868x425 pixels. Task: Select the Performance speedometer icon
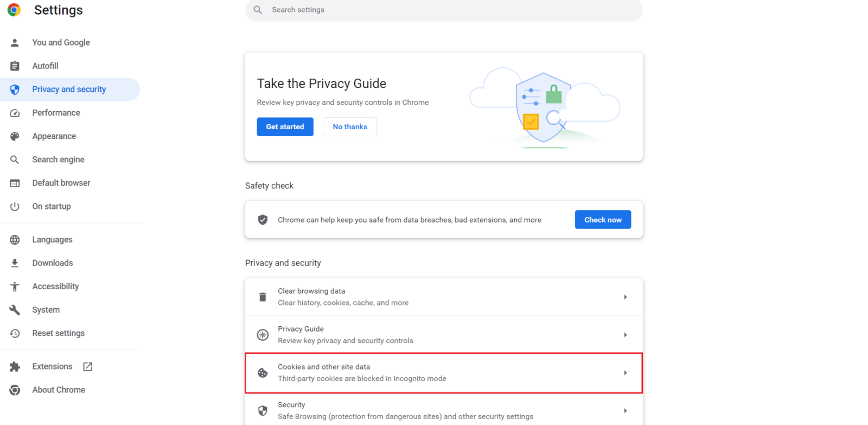[15, 112]
